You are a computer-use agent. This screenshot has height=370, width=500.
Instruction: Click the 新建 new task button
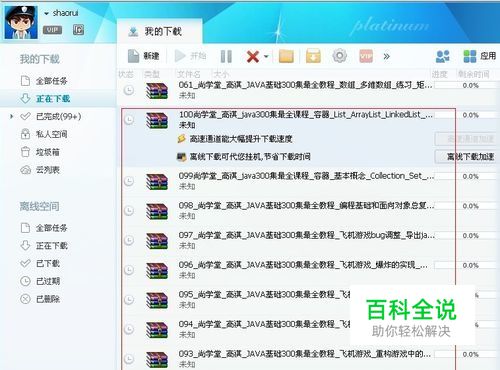tap(143, 56)
